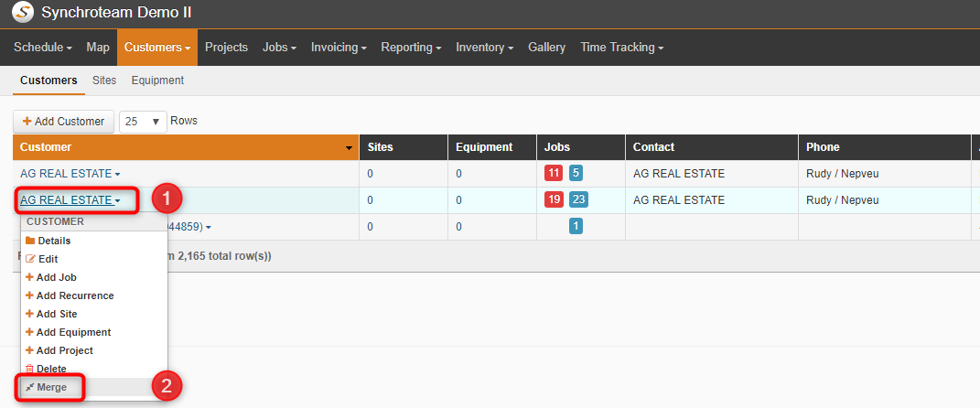The width and height of the screenshot is (980, 408).
Task: Click the red 19 jobs badge
Action: point(553,200)
